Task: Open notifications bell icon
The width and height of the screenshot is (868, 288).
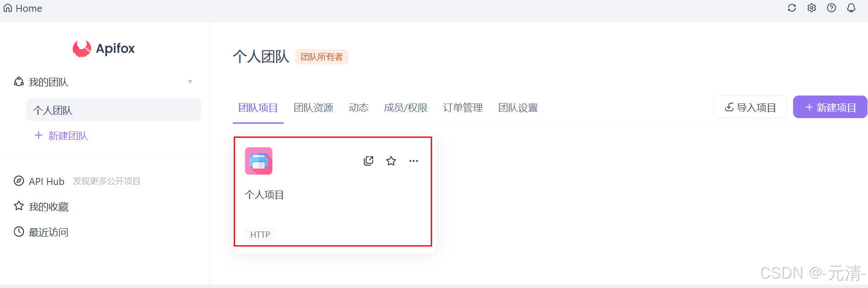Action: pos(851,8)
